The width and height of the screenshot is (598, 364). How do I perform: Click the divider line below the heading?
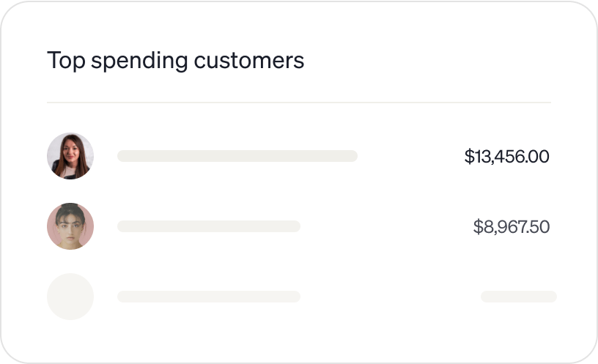[x=298, y=103]
